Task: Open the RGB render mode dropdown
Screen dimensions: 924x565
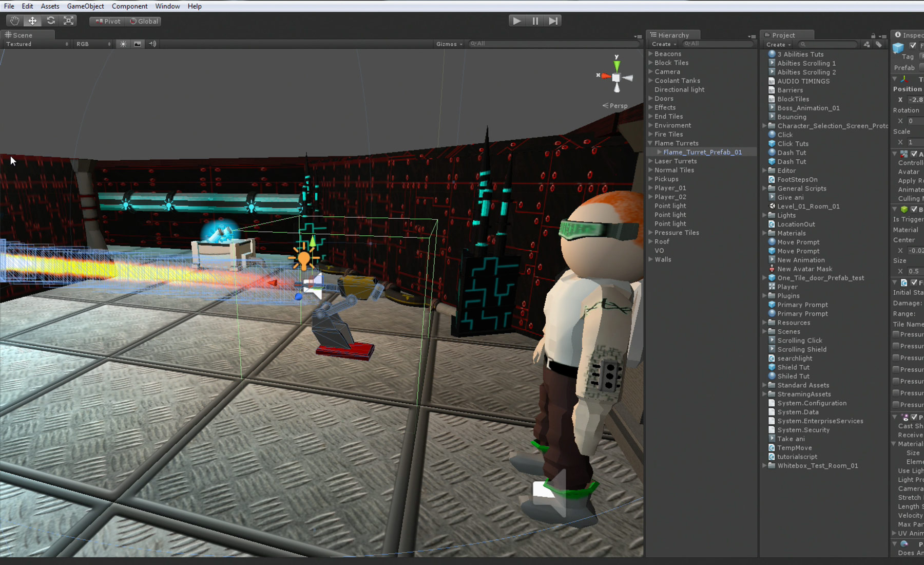Action: (x=93, y=44)
